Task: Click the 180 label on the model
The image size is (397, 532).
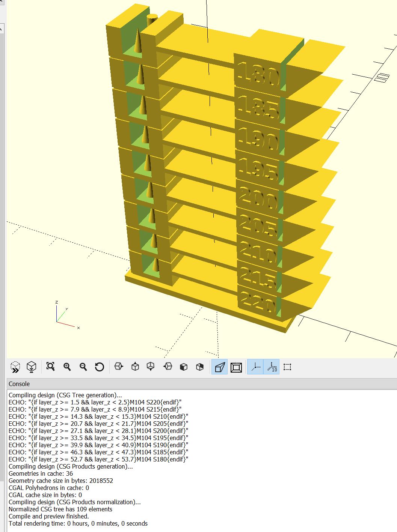Action: click(x=259, y=75)
